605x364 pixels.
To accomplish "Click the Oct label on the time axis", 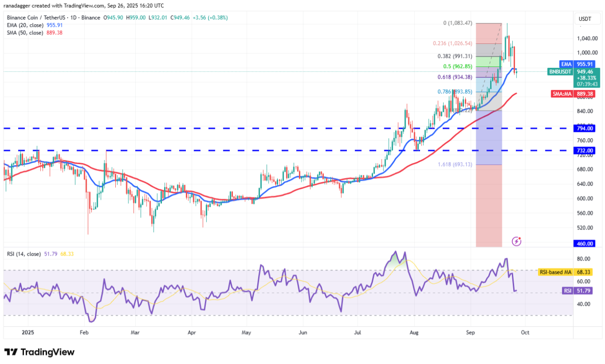I will pyautogui.click(x=525, y=332).
